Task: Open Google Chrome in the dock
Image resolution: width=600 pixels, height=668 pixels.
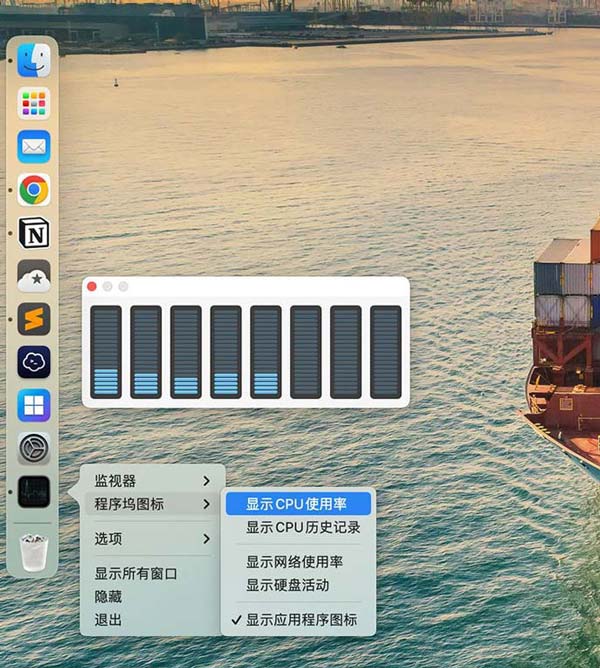Action: 34,190
